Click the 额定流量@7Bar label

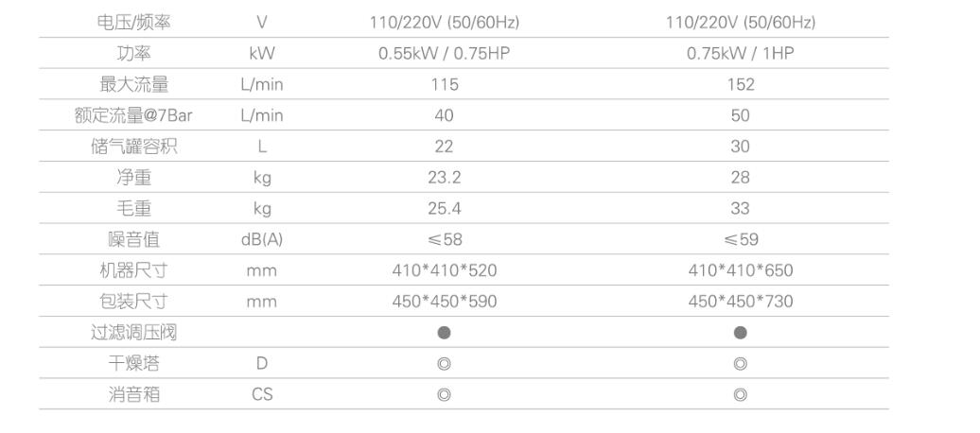133,115
